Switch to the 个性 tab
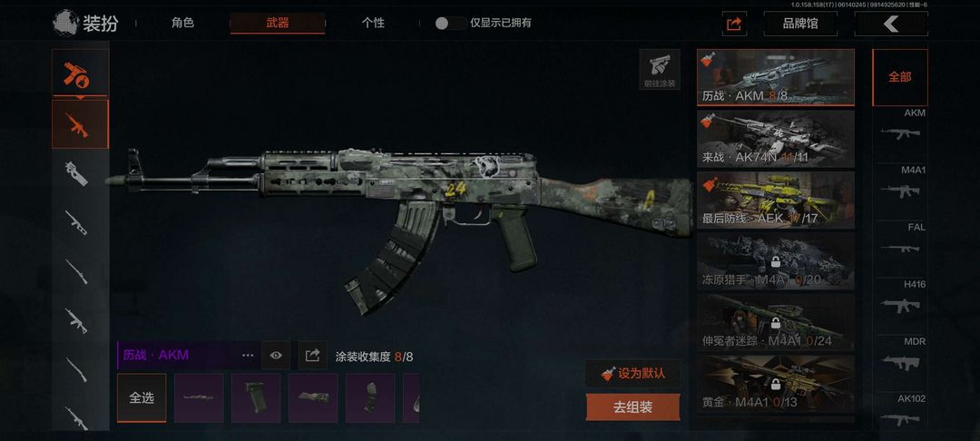This screenshot has height=441, width=980. [373, 23]
